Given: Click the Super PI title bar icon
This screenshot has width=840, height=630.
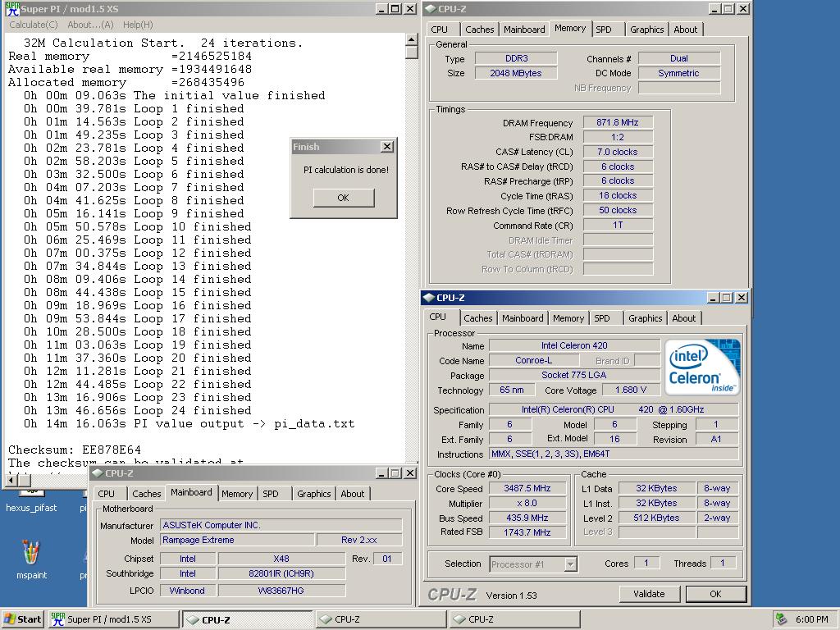Looking at the screenshot, I should 13,8.
